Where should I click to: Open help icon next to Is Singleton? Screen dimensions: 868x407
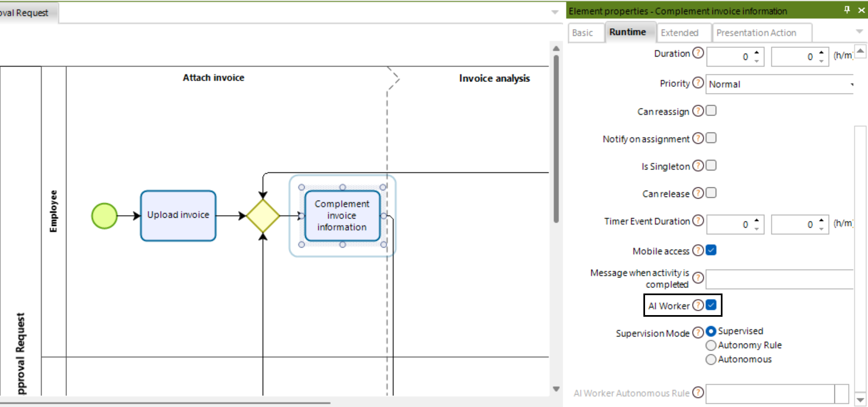[x=698, y=166]
